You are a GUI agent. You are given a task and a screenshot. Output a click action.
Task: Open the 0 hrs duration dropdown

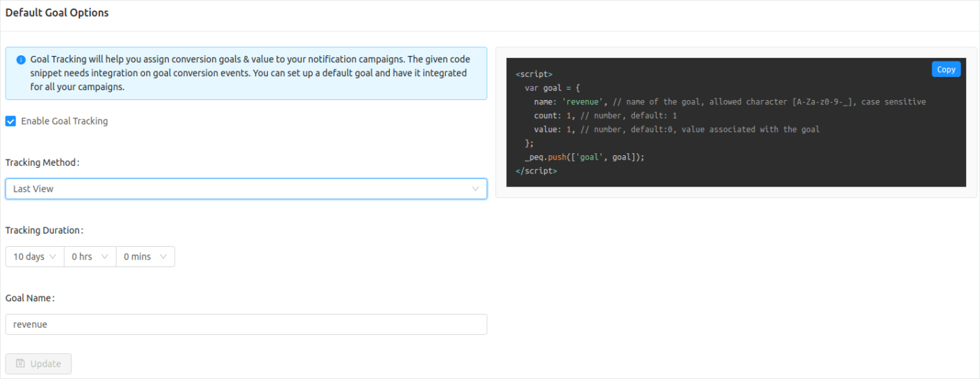[90, 257]
